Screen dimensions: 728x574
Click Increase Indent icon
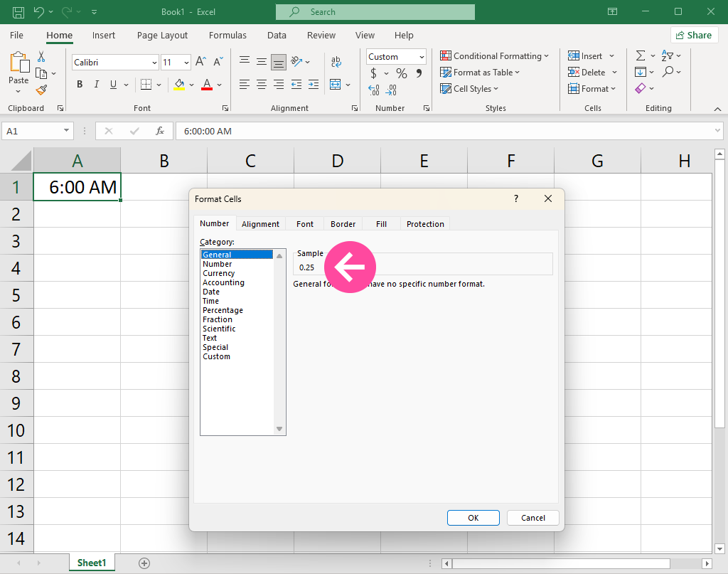[314, 85]
